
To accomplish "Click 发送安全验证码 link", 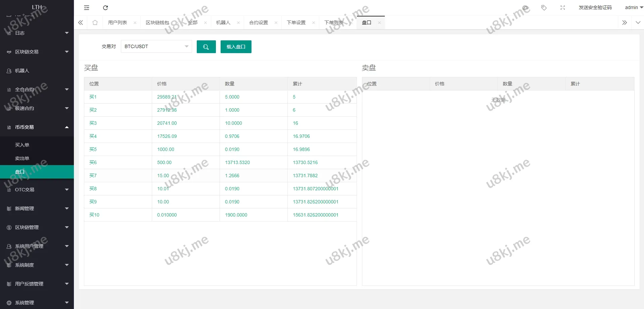I will point(595,7).
